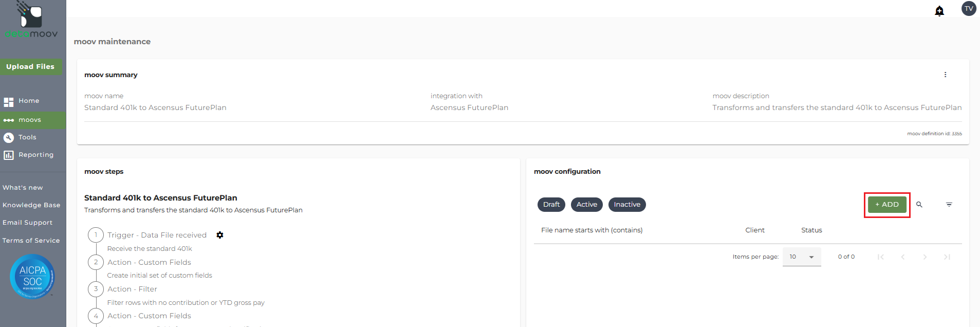Screen dimensions: 980x327
Task: Click the moovs dots icon in sidebar
Action: pyautogui.click(x=9, y=120)
